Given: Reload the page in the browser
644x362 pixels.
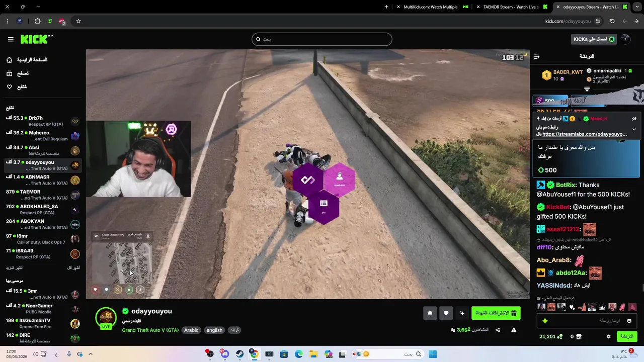Looking at the screenshot, I should (612, 21).
